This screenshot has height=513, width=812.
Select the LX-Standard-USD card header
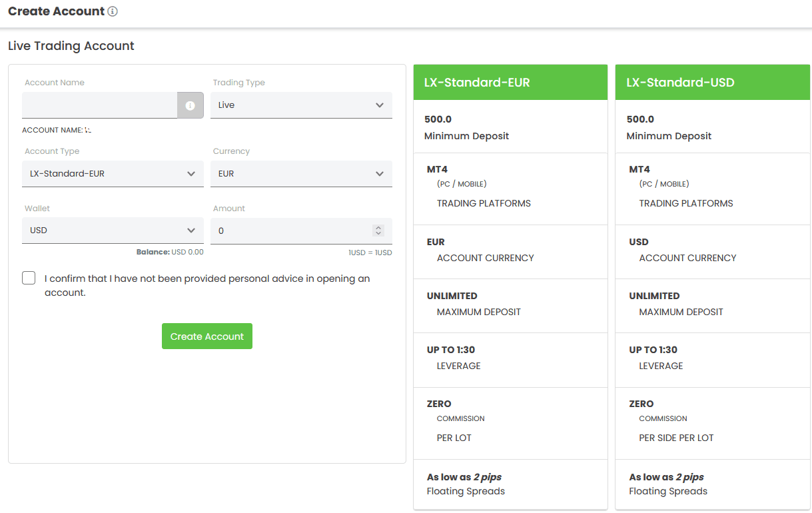click(x=713, y=83)
